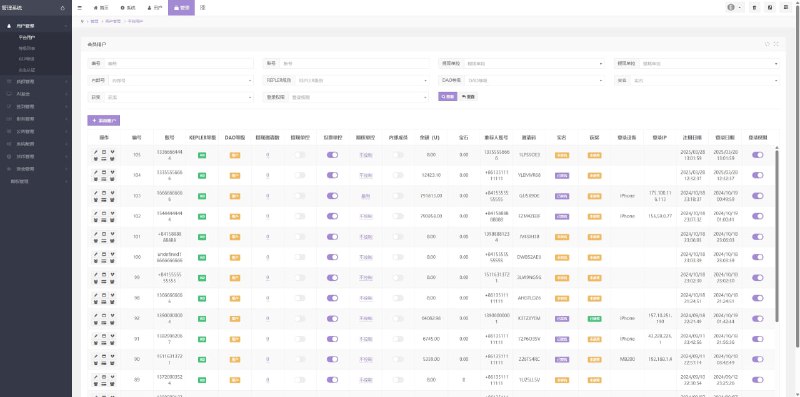Toggle the rightmost login switch in row 104

tap(758, 175)
